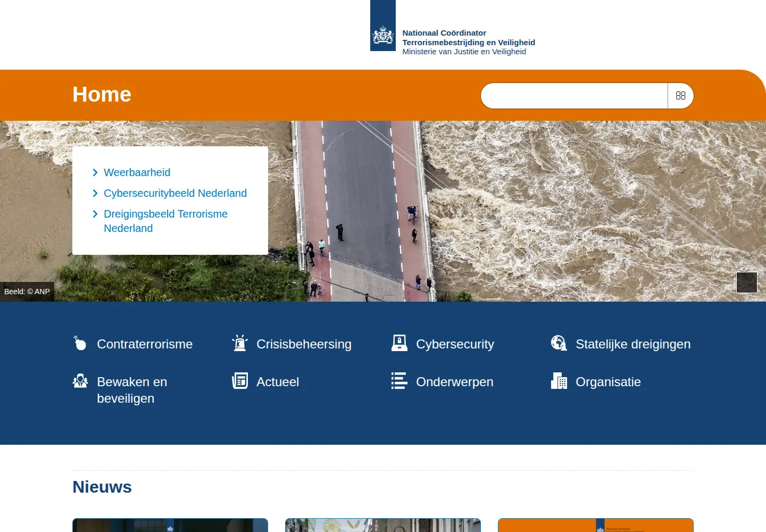Click the Statelijke dreigingen globe icon
766x532 pixels.
(x=559, y=343)
